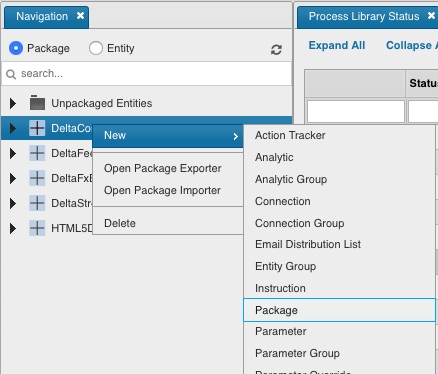
Task: Click the package icon beside DeltaFe
Action: click(x=37, y=153)
